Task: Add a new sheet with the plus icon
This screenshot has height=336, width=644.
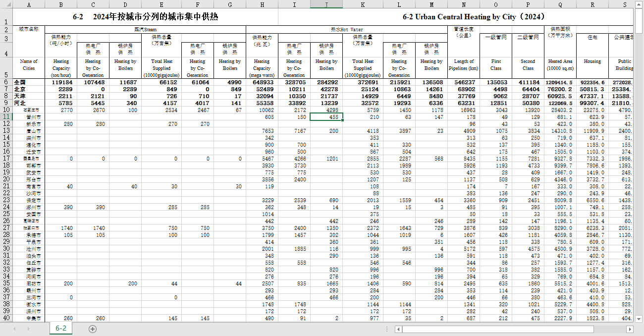Action: [93, 329]
